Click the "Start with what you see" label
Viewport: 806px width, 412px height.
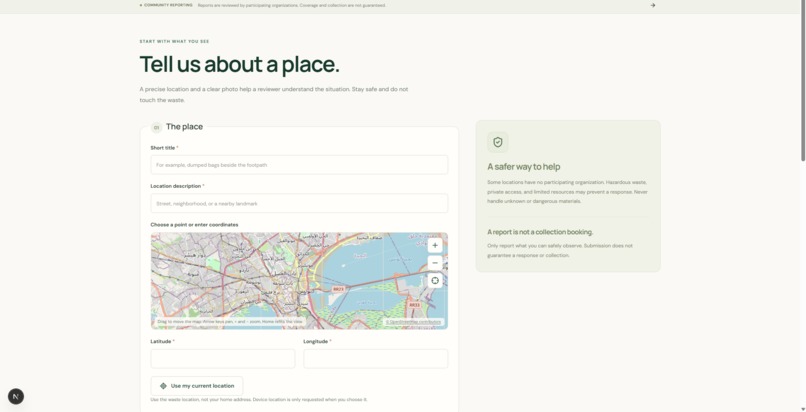[x=174, y=42]
